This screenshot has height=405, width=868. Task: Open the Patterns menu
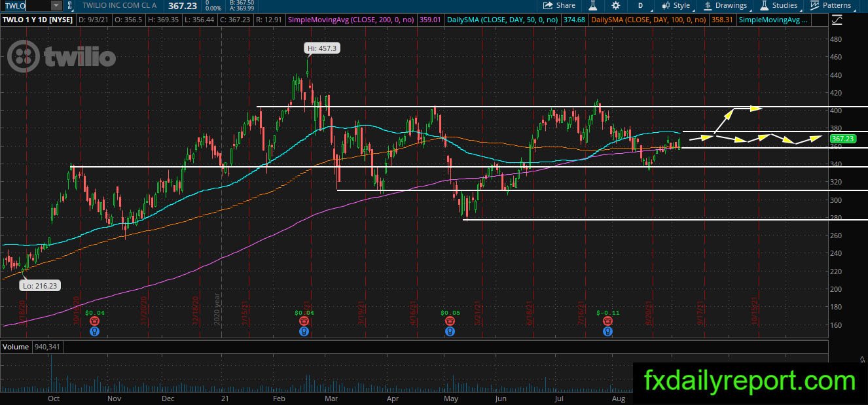(x=831, y=5)
